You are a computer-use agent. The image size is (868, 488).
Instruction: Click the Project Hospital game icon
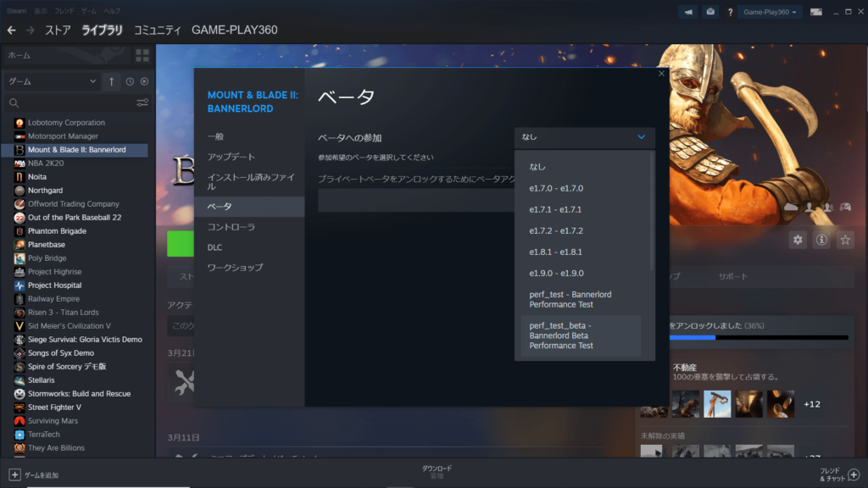19,286
